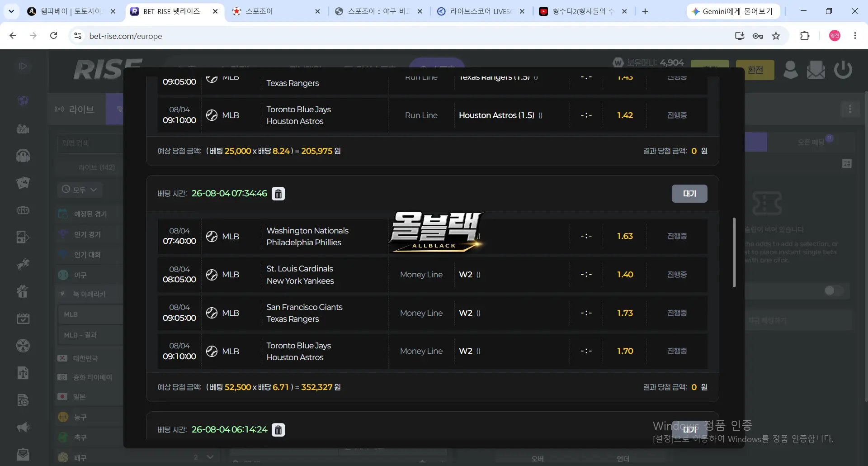Click the address bar URL
Screen dimensions: 868x466
pyautogui.click(x=126, y=36)
